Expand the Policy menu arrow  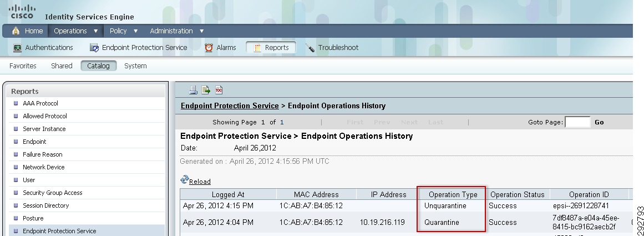pos(135,31)
